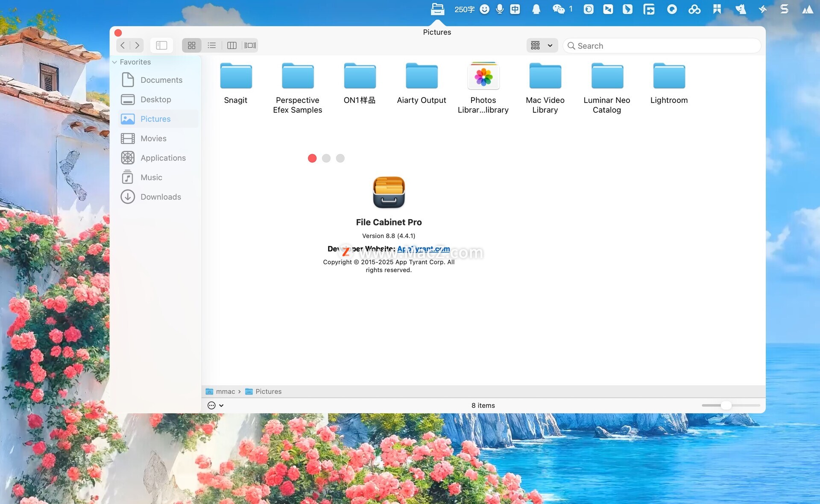The image size is (820, 504).
Task: Select Downloads in the sidebar
Action: [161, 197]
